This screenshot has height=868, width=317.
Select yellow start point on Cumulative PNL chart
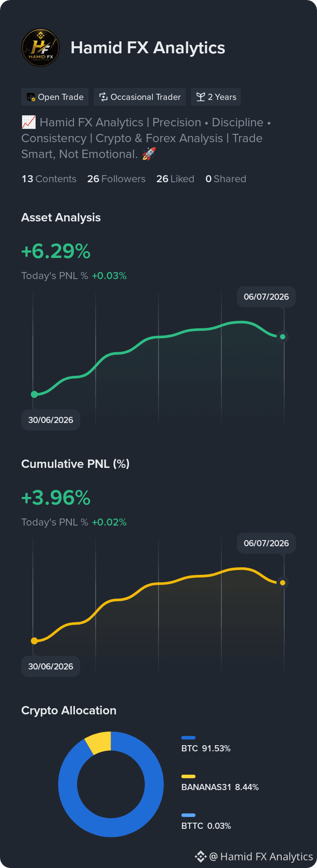pos(34,641)
